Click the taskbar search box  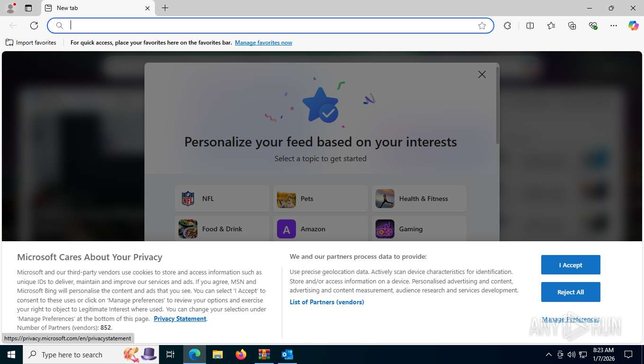pos(91,355)
